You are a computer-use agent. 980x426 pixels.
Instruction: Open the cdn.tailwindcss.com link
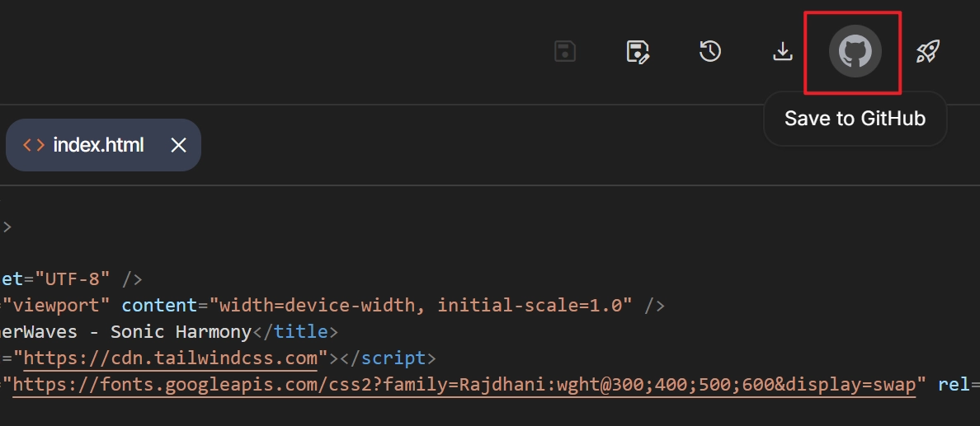click(x=171, y=358)
